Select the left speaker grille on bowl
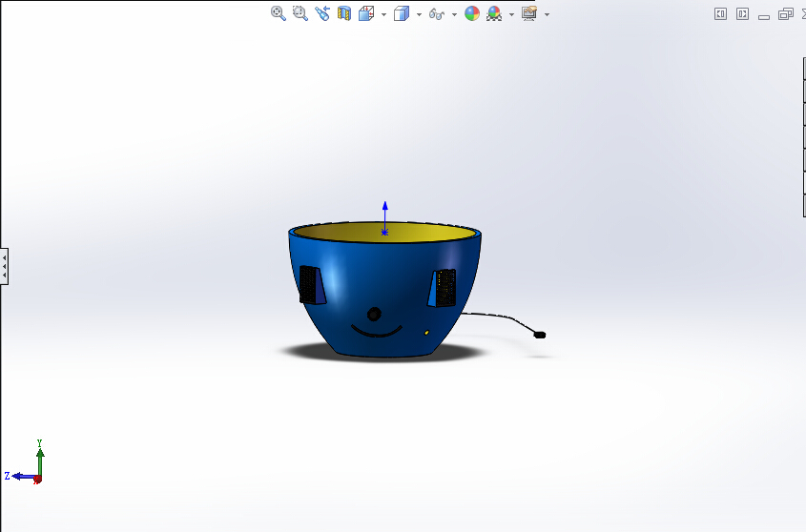Viewport: 806px width, 532px height. [x=308, y=284]
